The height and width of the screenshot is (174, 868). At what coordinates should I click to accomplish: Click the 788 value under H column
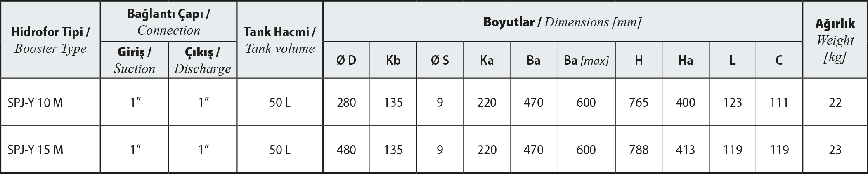[639, 150]
